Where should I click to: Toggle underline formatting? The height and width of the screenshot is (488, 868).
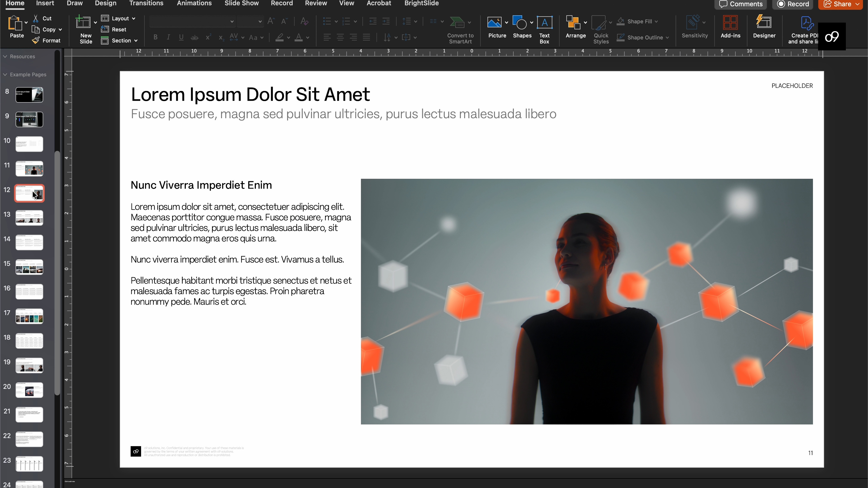pyautogui.click(x=181, y=37)
